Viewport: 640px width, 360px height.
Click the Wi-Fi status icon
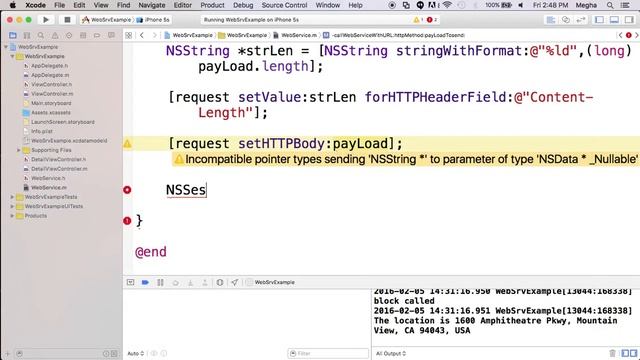pyautogui.click(x=447, y=5)
